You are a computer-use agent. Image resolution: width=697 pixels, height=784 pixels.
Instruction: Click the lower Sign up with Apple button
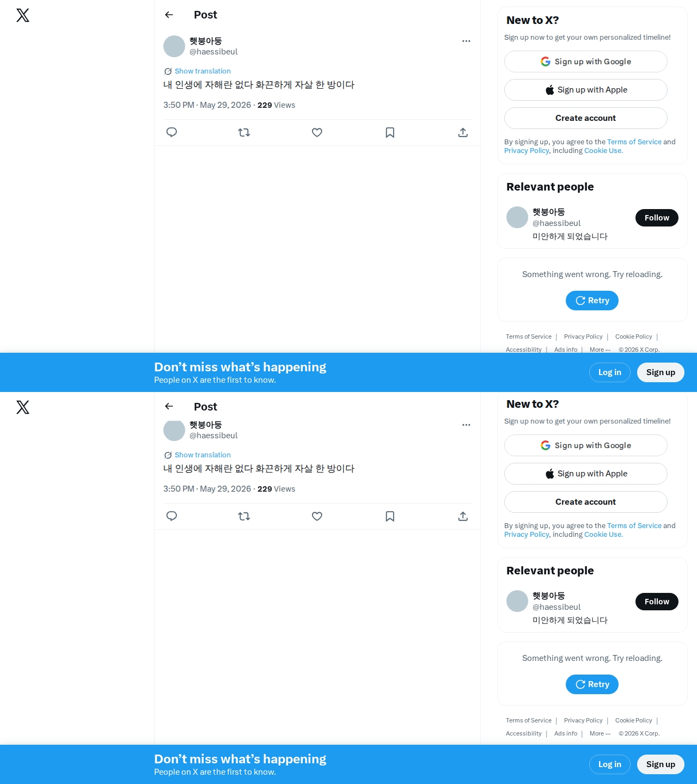(586, 474)
